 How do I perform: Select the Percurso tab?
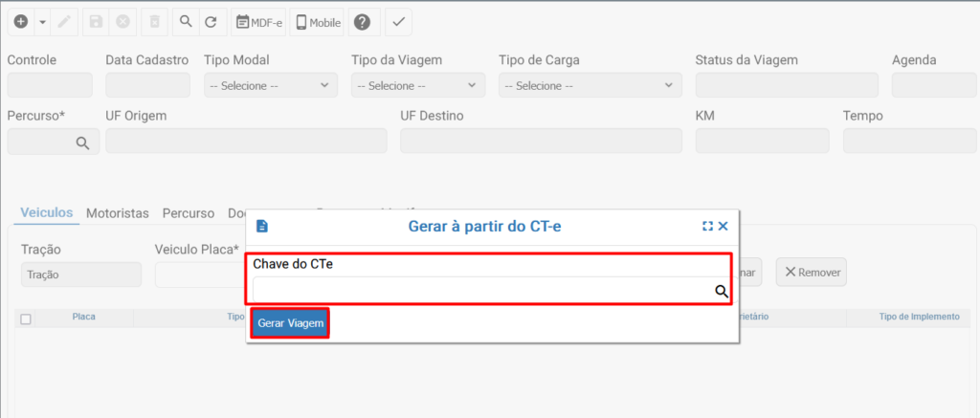coord(189,212)
